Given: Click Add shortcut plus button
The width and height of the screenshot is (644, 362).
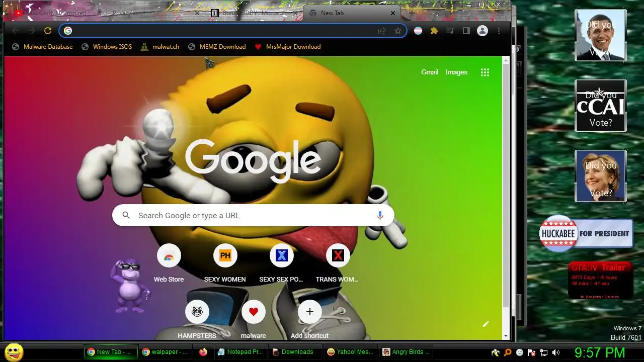Looking at the screenshot, I should coord(309,319).
